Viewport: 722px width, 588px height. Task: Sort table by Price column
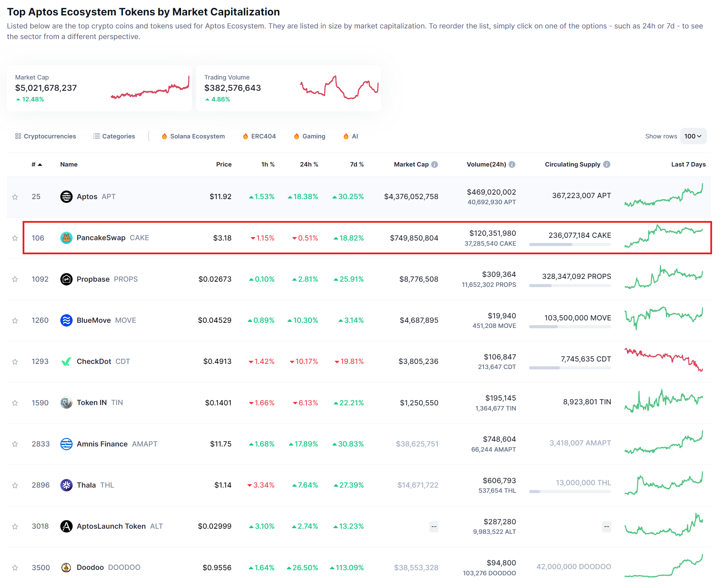[224, 164]
